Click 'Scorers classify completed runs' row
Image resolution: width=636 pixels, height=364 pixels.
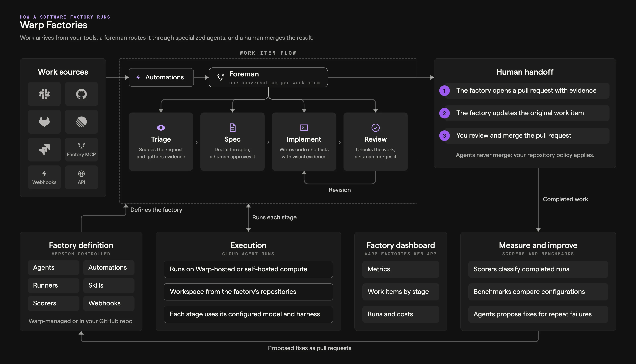[538, 269]
